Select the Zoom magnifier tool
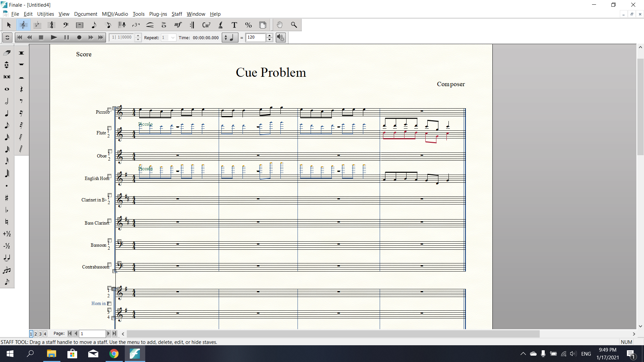The width and height of the screenshot is (644, 362). (x=294, y=25)
